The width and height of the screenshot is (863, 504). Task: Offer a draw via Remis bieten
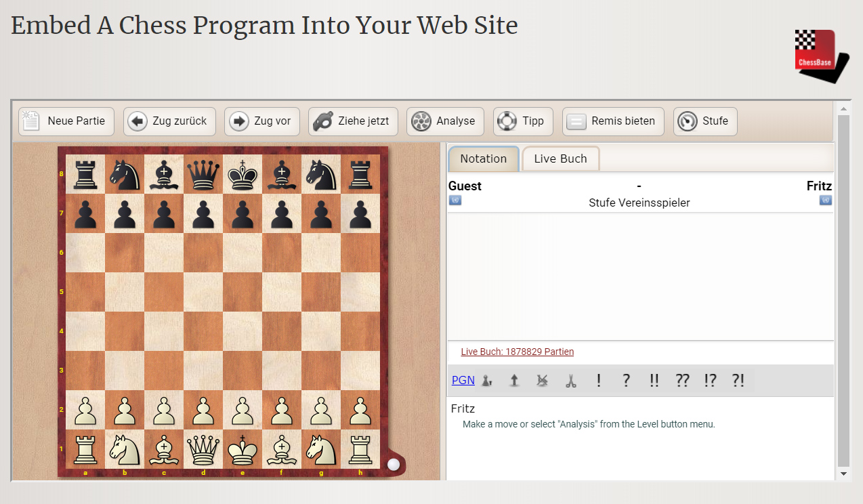tap(613, 121)
